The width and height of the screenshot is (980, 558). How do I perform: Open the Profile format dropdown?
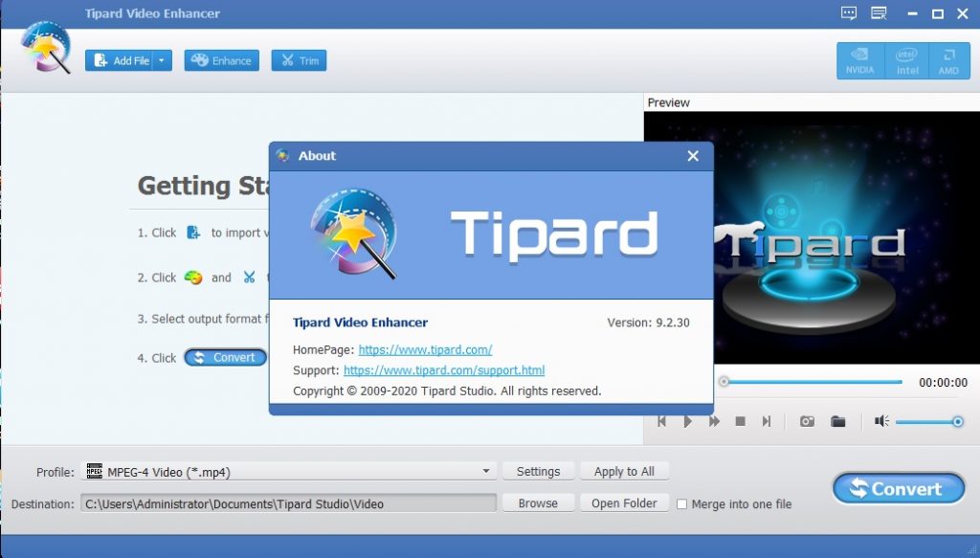point(289,472)
